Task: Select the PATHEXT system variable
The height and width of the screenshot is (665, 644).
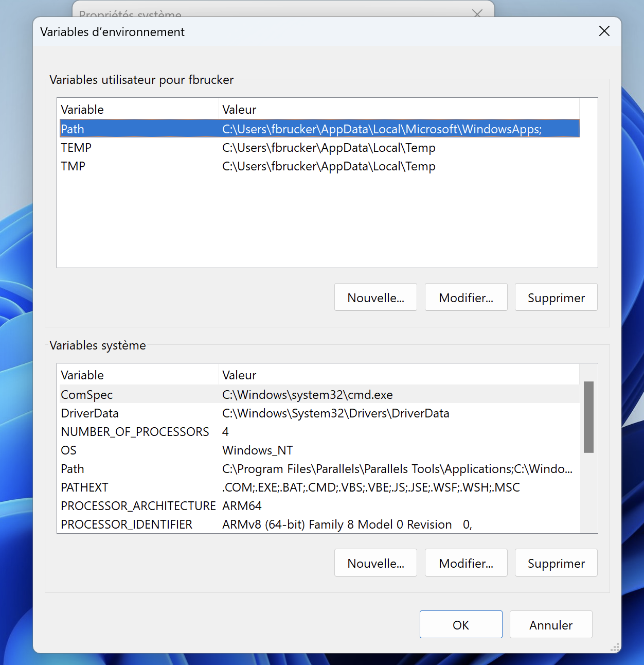Action: pyautogui.click(x=319, y=487)
